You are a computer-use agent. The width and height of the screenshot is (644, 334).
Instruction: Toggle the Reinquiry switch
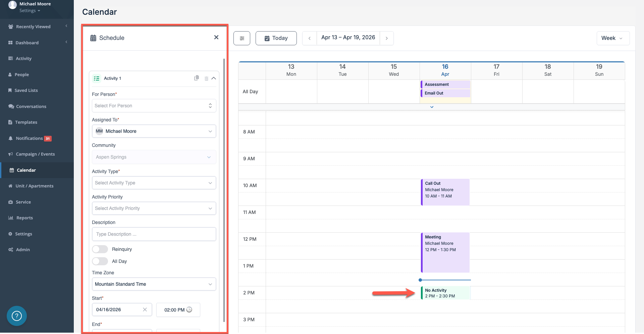pyautogui.click(x=100, y=249)
